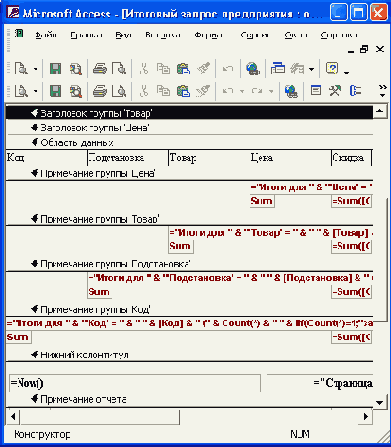Click the Save icon in top toolbar
Screen dimensions: 391x447
point(56,69)
